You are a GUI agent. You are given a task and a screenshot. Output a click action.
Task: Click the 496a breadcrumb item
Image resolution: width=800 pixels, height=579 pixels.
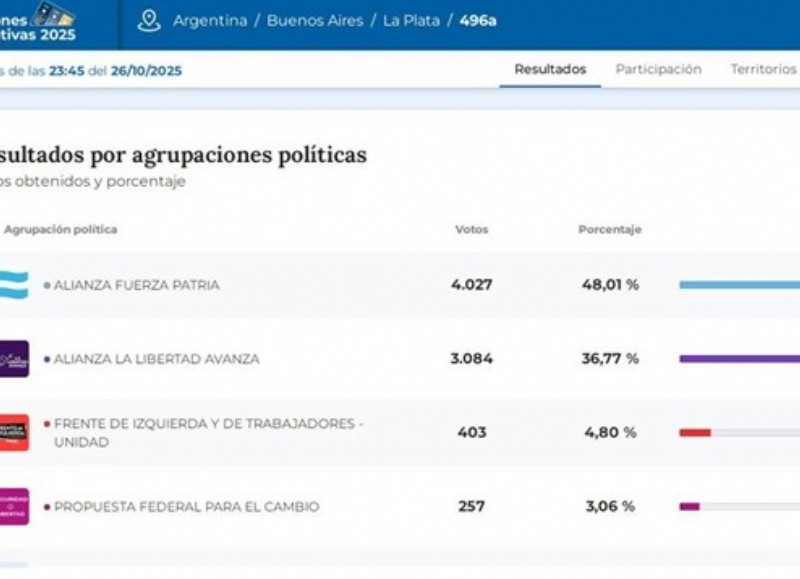click(477, 21)
